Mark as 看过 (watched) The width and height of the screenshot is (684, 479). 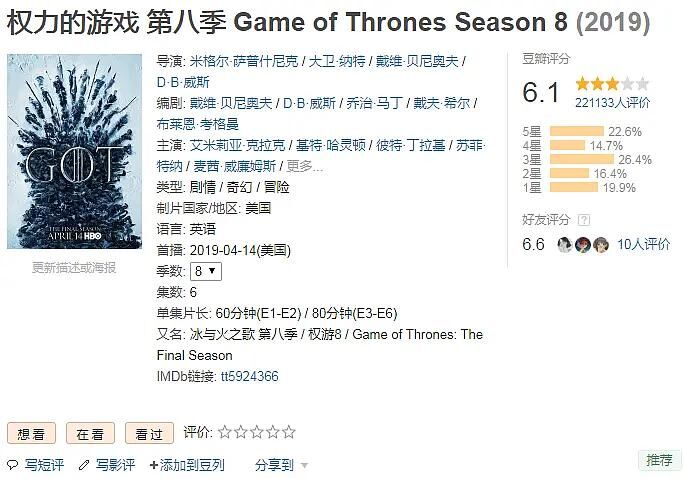point(148,433)
